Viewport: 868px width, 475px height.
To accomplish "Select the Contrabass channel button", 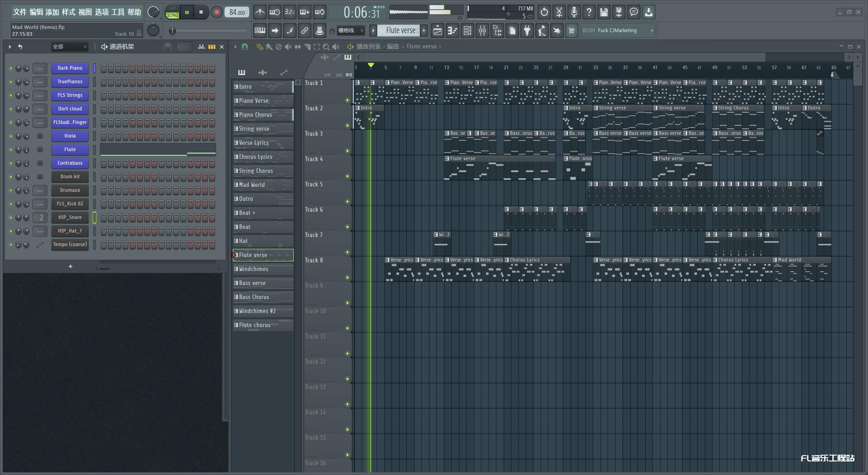I will pyautogui.click(x=70, y=163).
